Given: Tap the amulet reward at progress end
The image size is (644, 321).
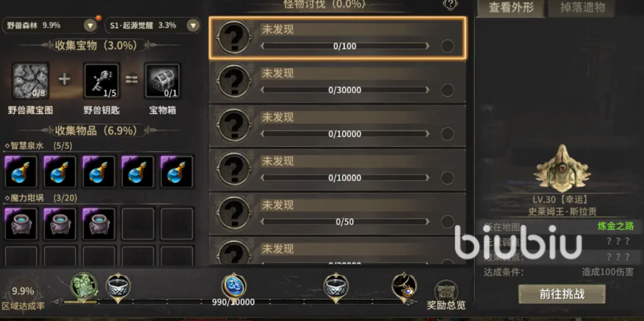Looking at the screenshot, I should pyautogui.click(x=405, y=286).
